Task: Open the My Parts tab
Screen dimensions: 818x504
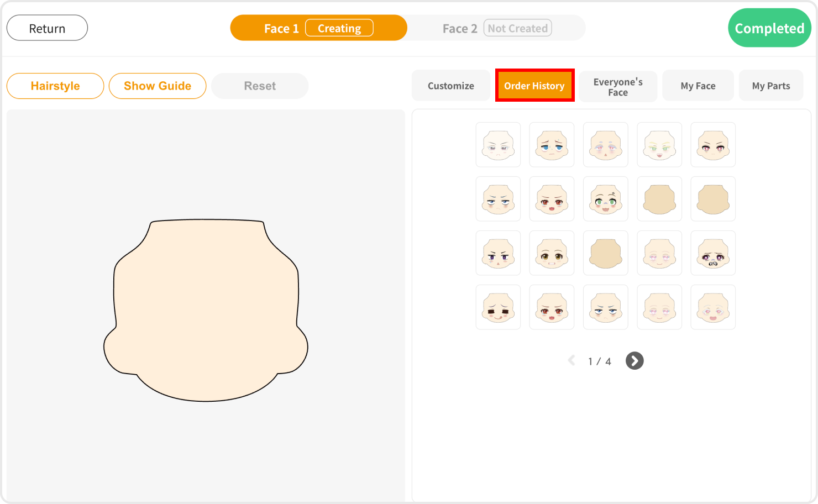Action: pos(770,86)
